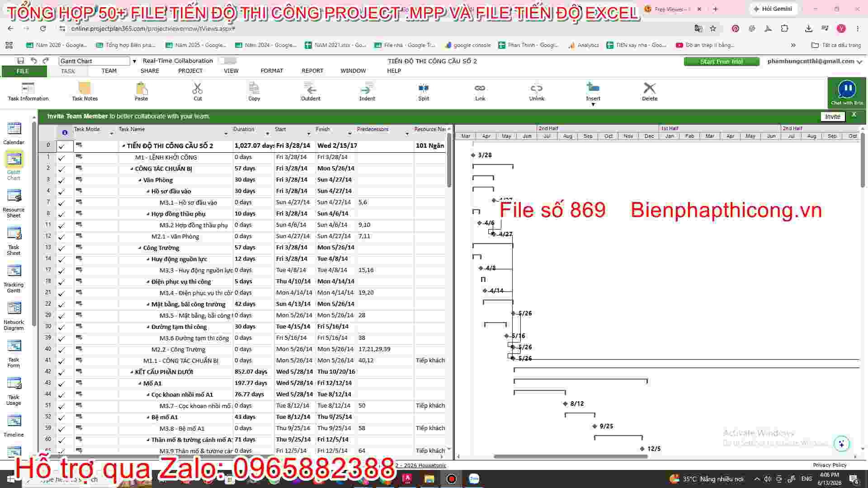The height and width of the screenshot is (488, 868).
Task: Collapse the Văn Phòng task group
Action: (140, 180)
